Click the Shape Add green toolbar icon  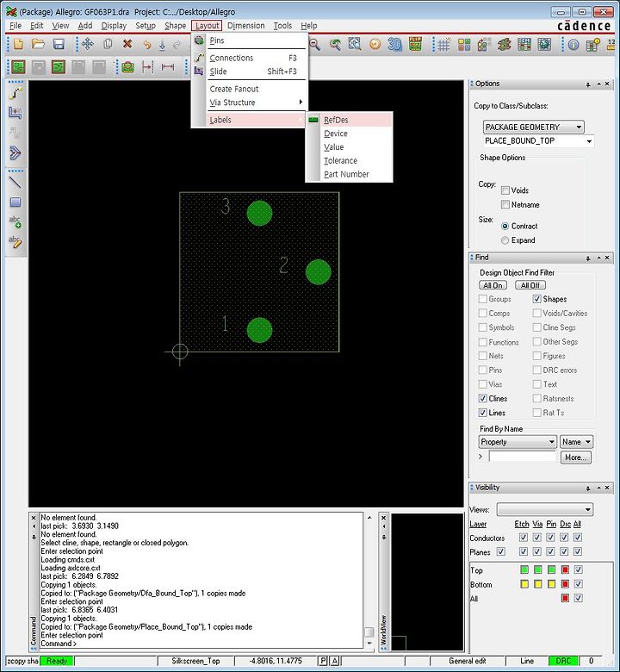pyautogui.click(x=18, y=67)
